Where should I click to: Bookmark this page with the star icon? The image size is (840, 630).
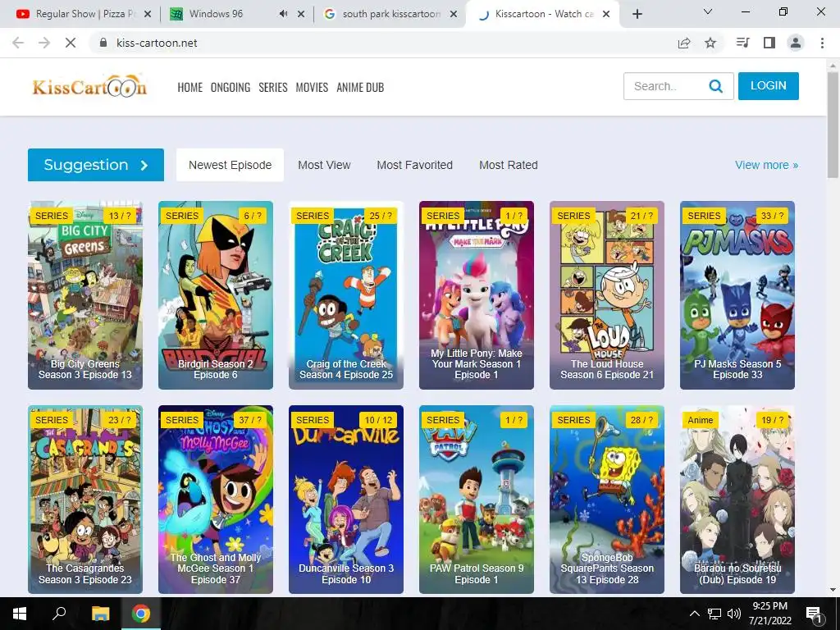(710, 43)
